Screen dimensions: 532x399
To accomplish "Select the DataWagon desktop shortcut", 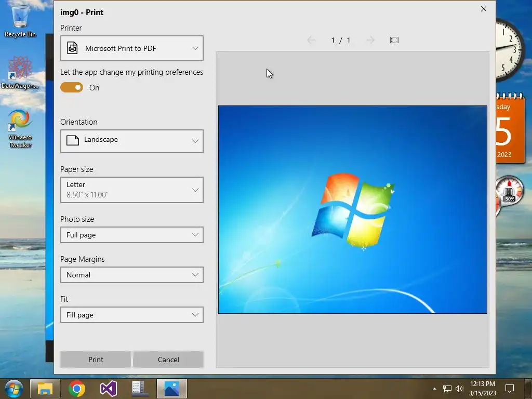I will tap(20, 73).
